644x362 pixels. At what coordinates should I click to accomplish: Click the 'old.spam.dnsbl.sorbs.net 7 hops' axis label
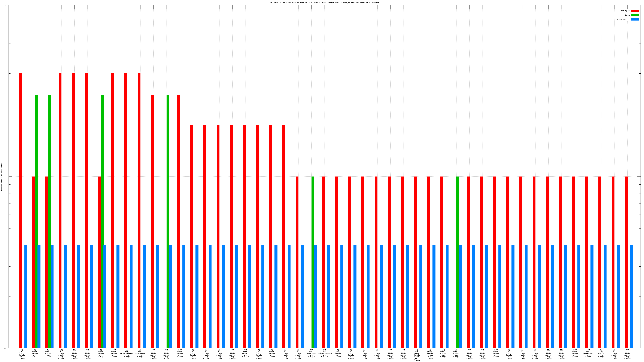pos(416,355)
